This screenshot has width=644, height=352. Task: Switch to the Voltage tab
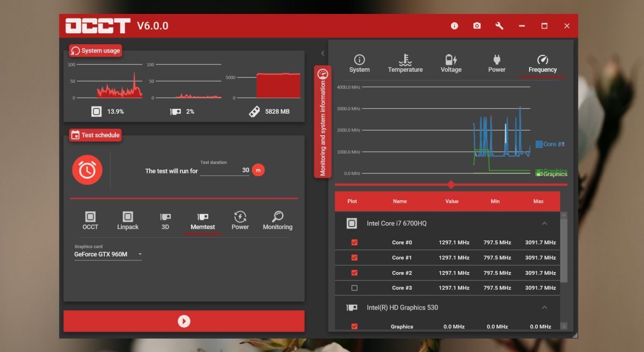451,63
